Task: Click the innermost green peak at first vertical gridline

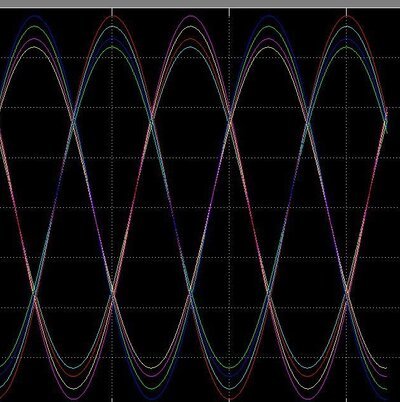Action: (113, 47)
